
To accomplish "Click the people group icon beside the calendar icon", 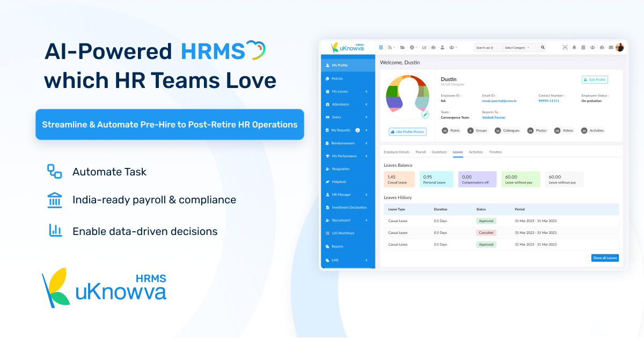I will pyautogui.click(x=592, y=47).
